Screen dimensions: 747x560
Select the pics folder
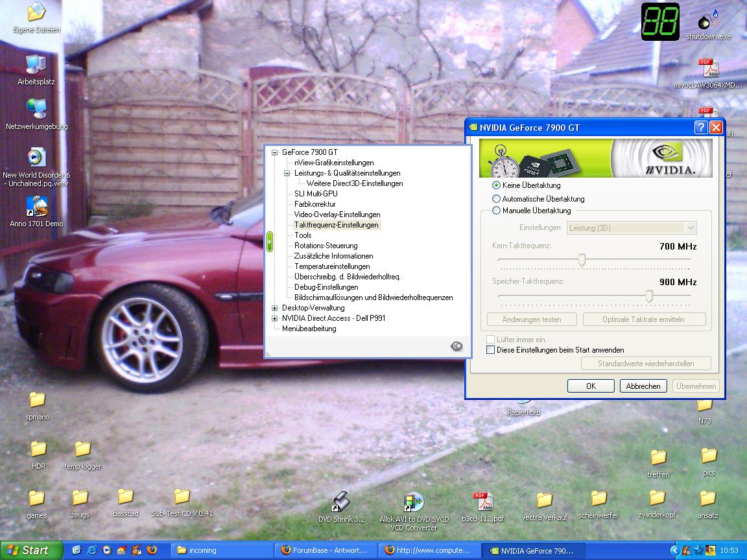pos(708,462)
